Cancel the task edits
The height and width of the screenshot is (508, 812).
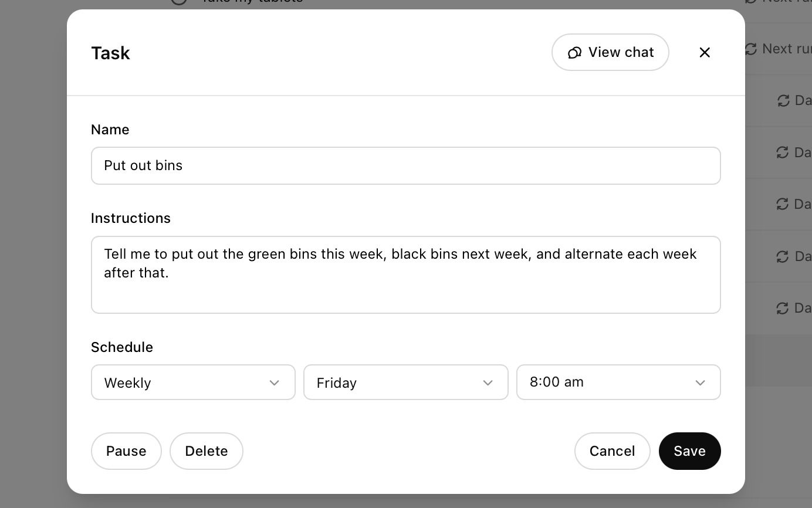coord(612,451)
